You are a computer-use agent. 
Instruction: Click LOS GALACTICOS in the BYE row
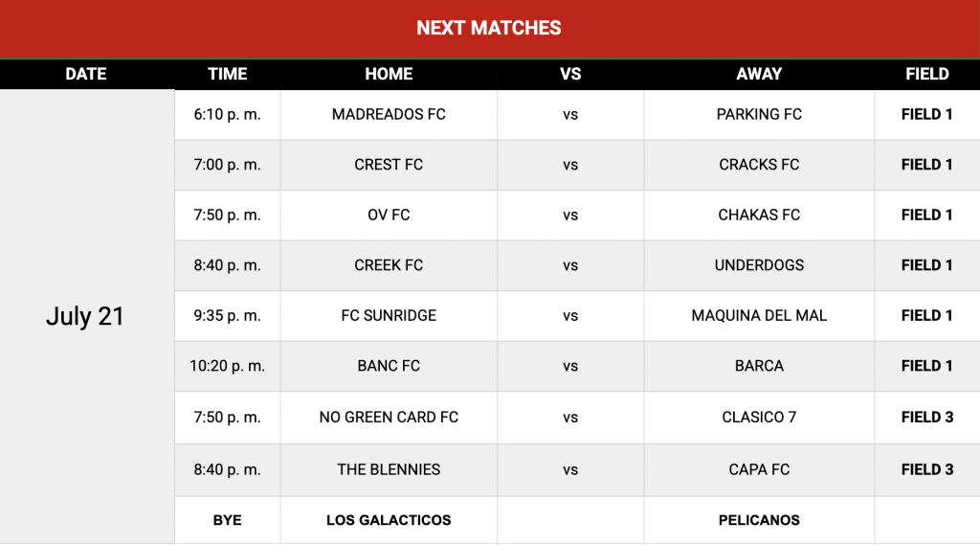(389, 520)
